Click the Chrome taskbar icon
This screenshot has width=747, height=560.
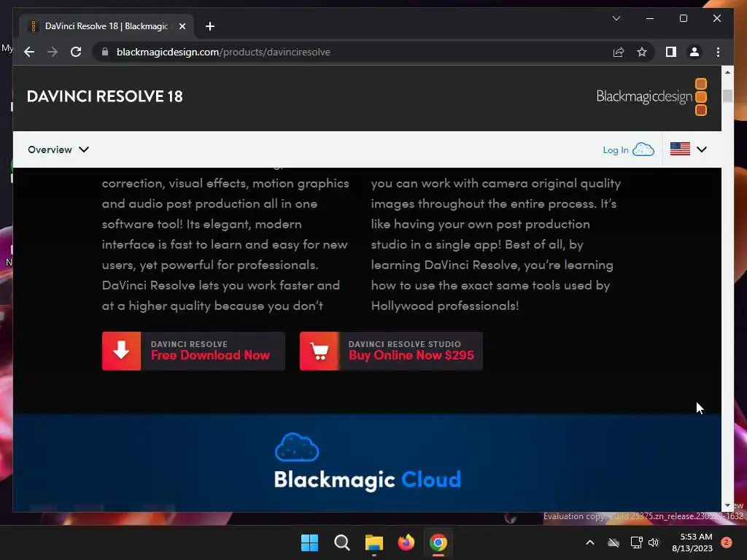pyautogui.click(x=438, y=542)
